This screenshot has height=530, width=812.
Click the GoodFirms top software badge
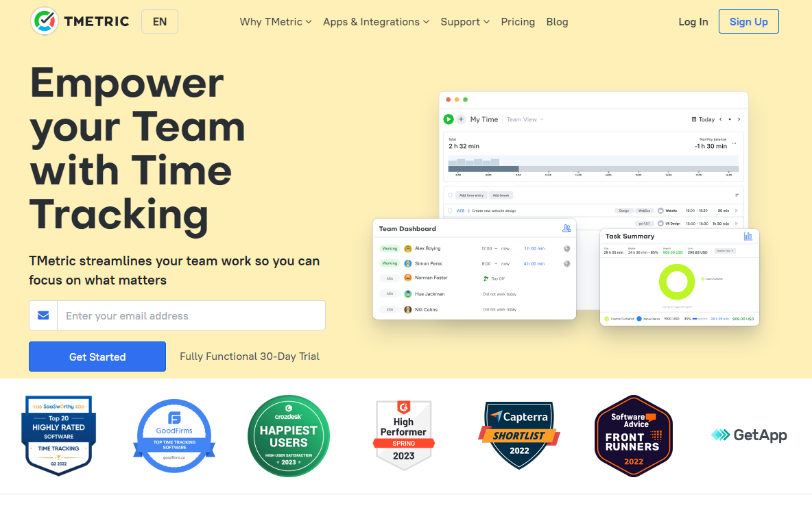(174, 436)
